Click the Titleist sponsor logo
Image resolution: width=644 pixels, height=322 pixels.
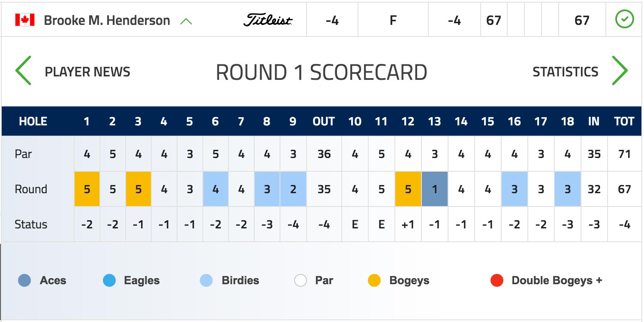[268, 20]
